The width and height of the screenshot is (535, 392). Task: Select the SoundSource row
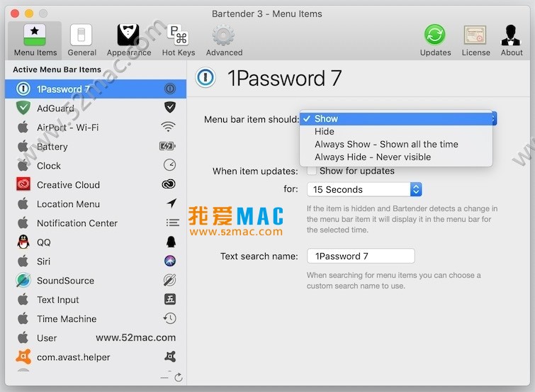click(96, 280)
